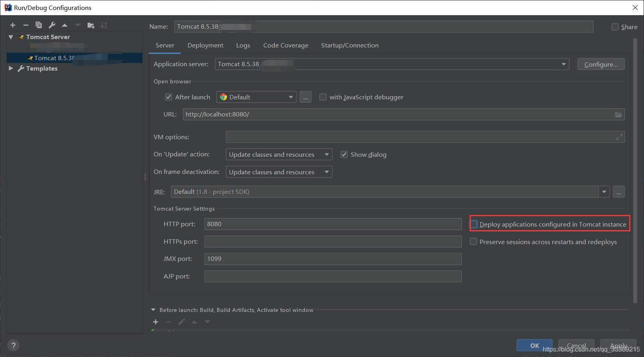Screen dimensions: 644x357
Task: Switch to Logs tab
Action: (243, 45)
